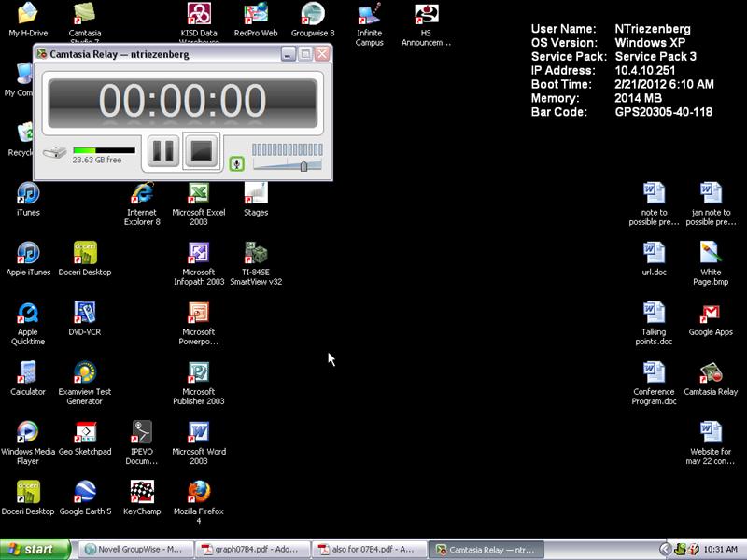
Task: Toggle the microphone icon in Camtasia Relay
Action: pyautogui.click(x=237, y=164)
